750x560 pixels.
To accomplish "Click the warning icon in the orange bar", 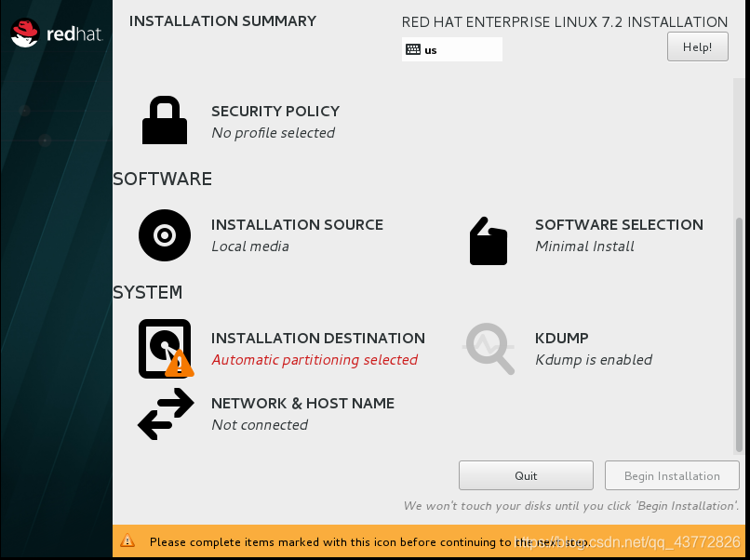I will coord(127,540).
